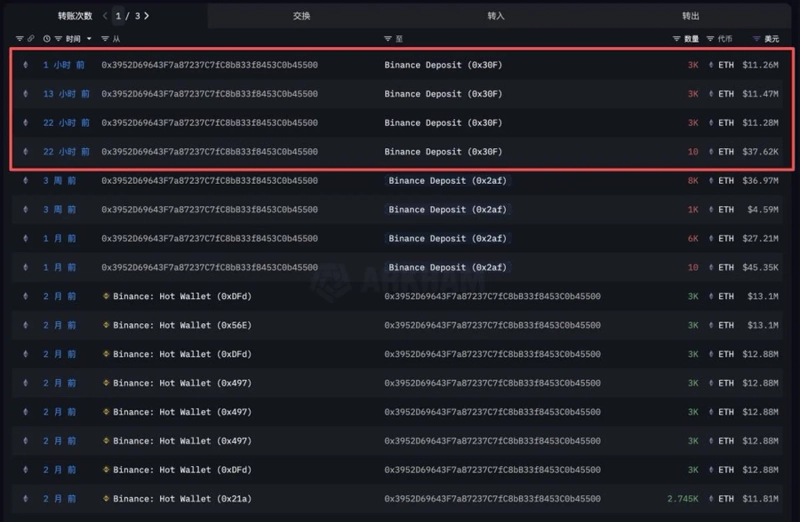Screen dimensions: 800x522
Task: Switch to the 交换 tab
Action: point(301,16)
